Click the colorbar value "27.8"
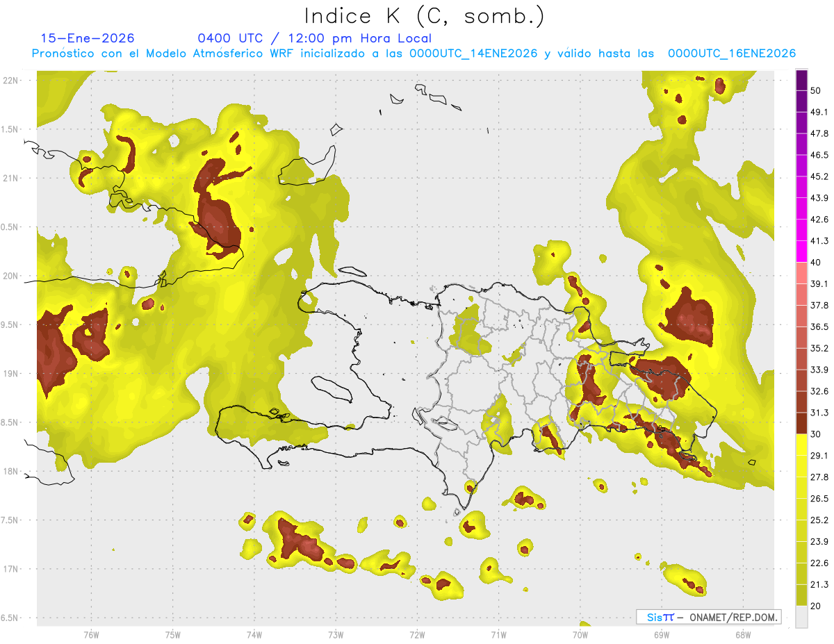The height and width of the screenshot is (644, 834). click(819, 477)
